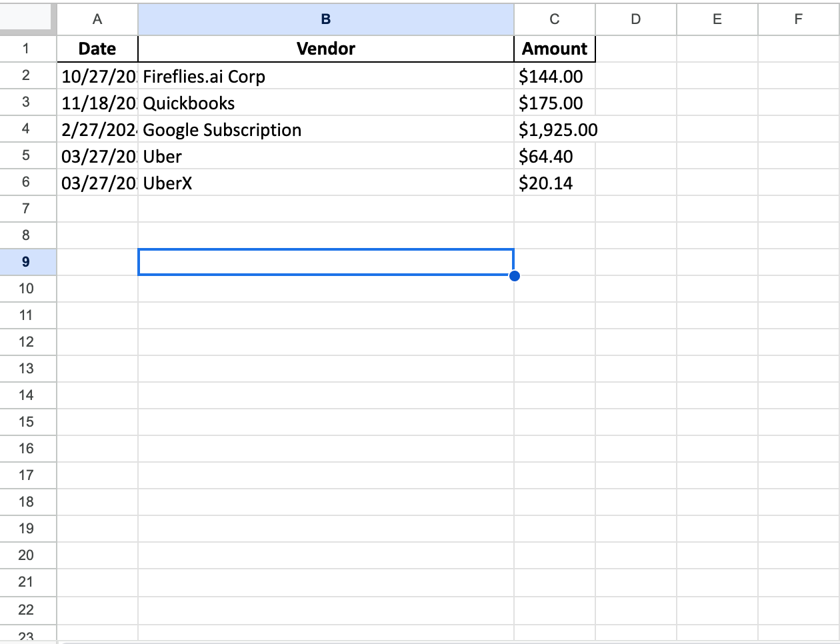This screenshot has width=840, height=644.
Task: Select row 15 header
Action: pyautogui.click(x=28, y=422)
